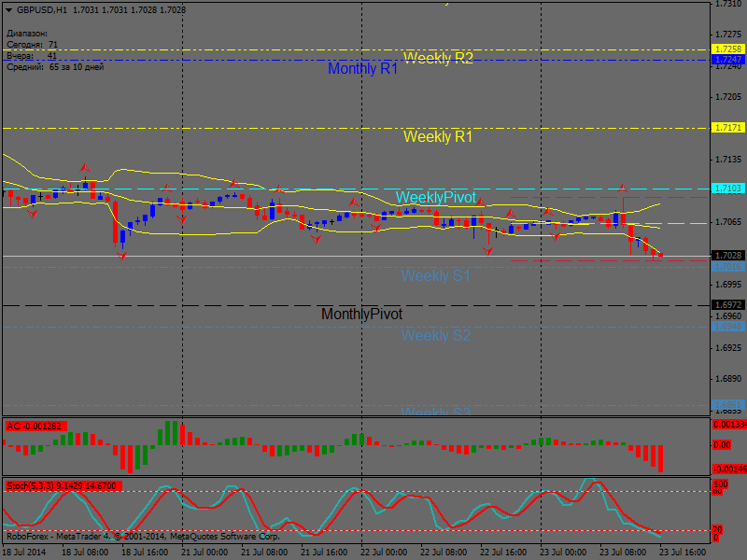The width and height of the screenshot is (747, 560).
Task: Click the Weekly S1 support label
Action: coord(436,275)
